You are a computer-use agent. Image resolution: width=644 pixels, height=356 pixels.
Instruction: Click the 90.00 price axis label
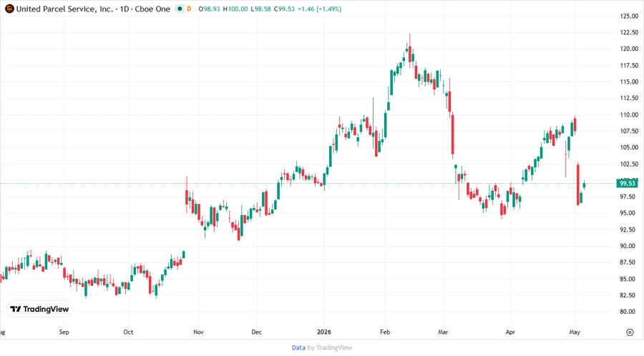[x=629, y=246]
